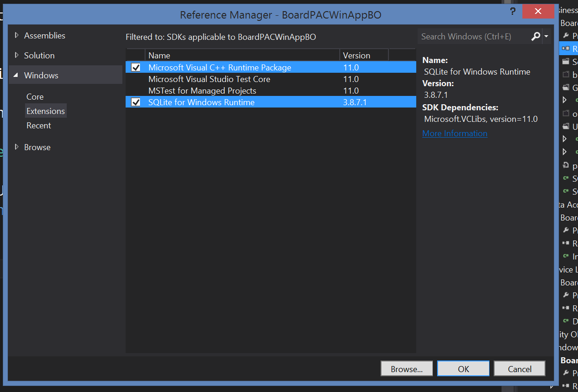The image size is (578, 392).
Task: Click the Microsoft.VCLibs dependency text
Action: point(481,119)
